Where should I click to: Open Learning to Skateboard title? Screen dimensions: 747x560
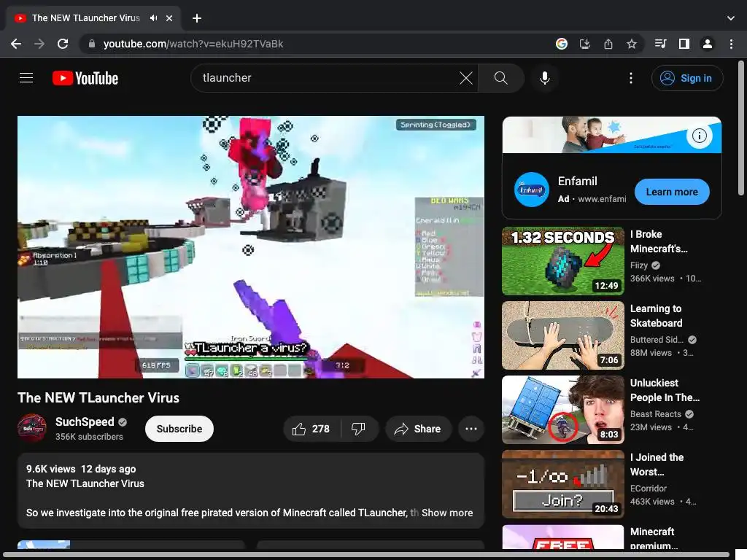point(656,316)
